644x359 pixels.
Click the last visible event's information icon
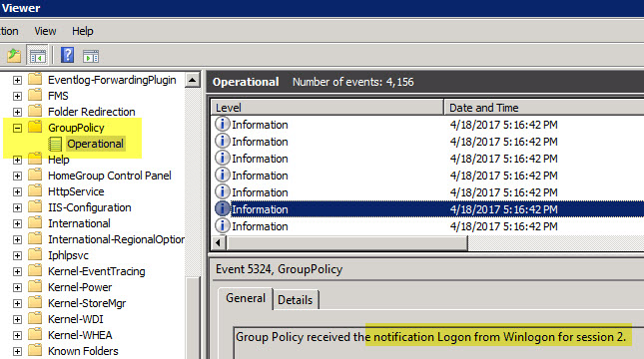[x=223, y=225]
